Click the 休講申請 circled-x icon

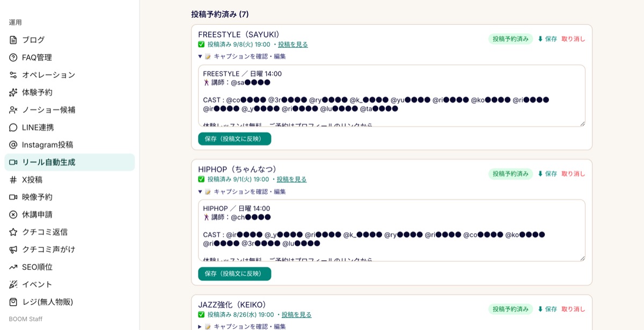point(13,214)
